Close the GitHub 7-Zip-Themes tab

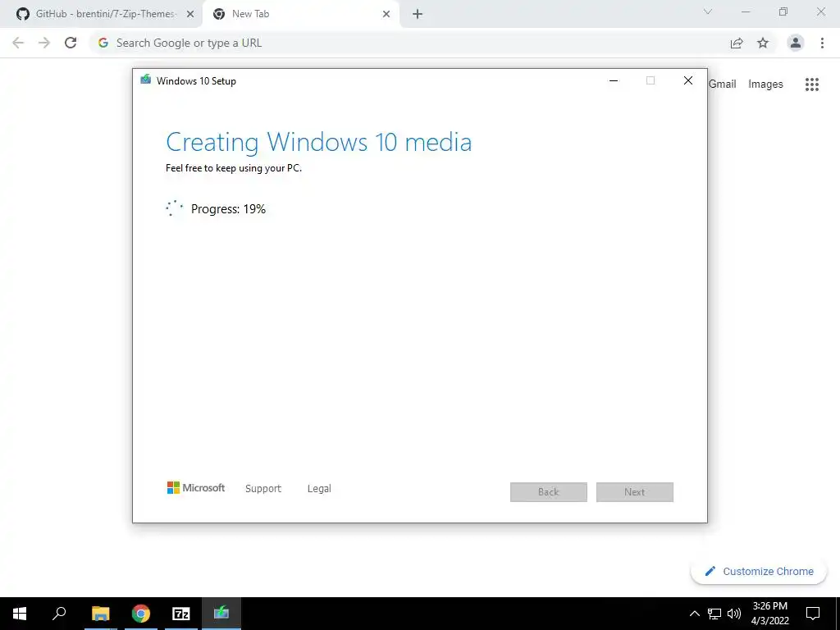[x=190, y=14]
